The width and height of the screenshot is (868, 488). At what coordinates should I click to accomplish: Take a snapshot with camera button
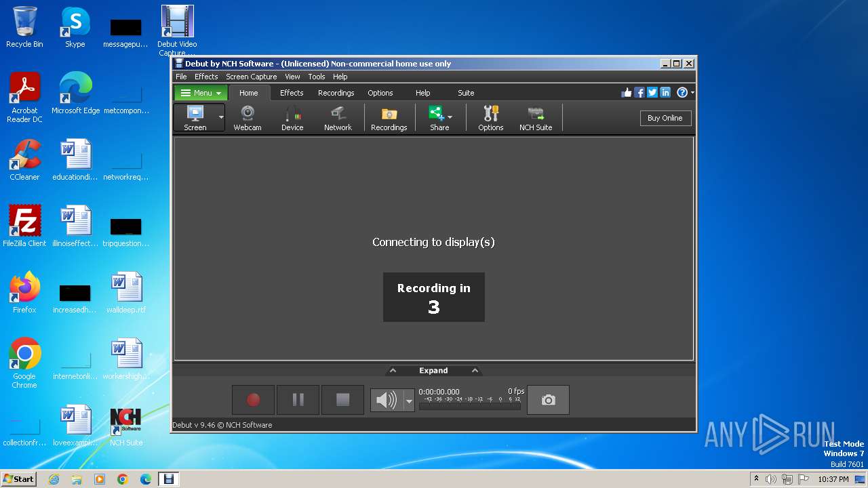(548, 400)
